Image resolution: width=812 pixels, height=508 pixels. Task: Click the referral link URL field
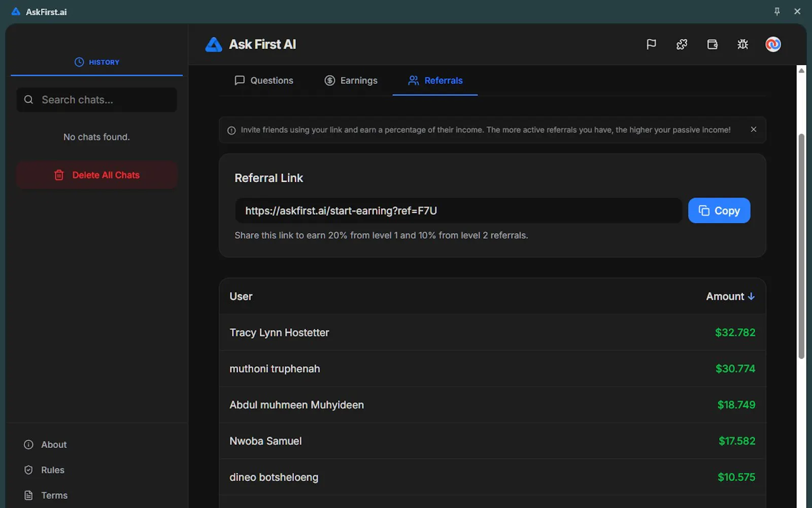click(x=458, y=211)
